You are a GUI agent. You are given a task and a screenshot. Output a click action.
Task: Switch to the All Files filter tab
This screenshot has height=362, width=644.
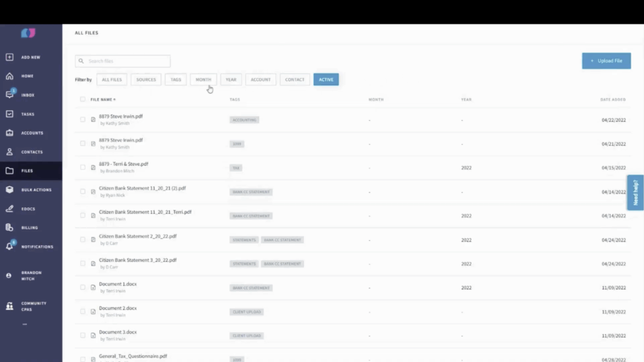pyautogui.click(x=112, y=80)
